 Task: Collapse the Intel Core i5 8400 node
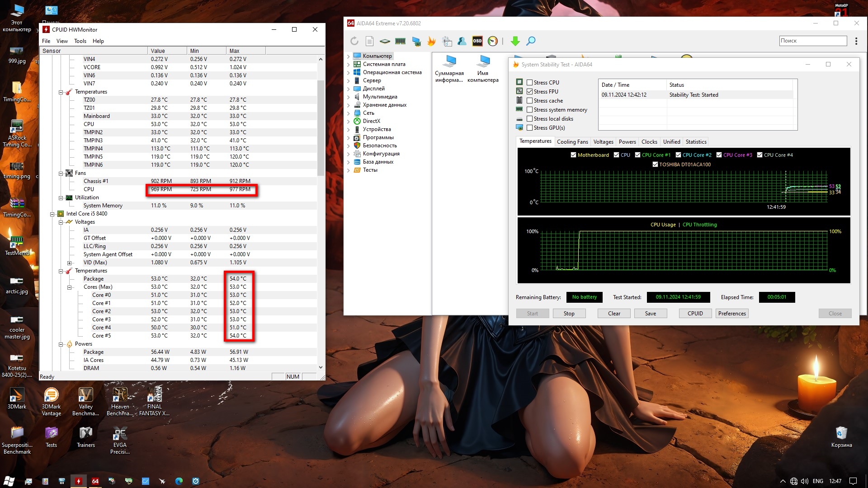(52, 214)
